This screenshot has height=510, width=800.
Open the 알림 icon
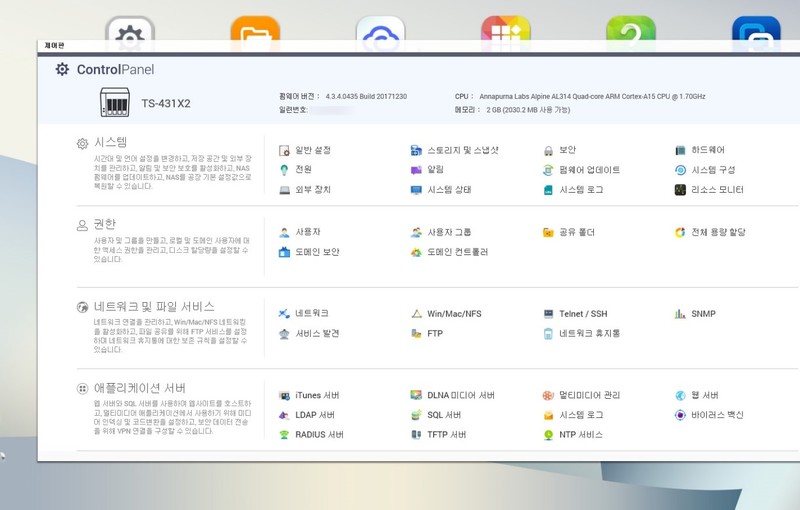tap(416, 170)
